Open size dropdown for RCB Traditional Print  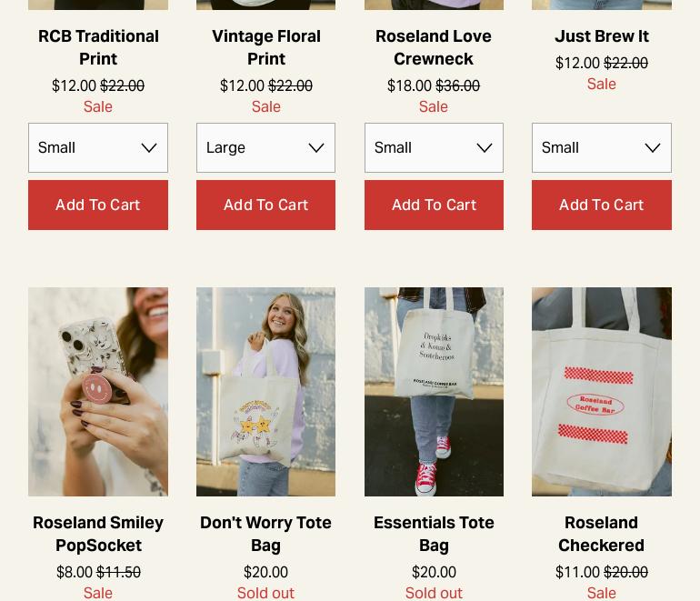click(x=98, y=148)
